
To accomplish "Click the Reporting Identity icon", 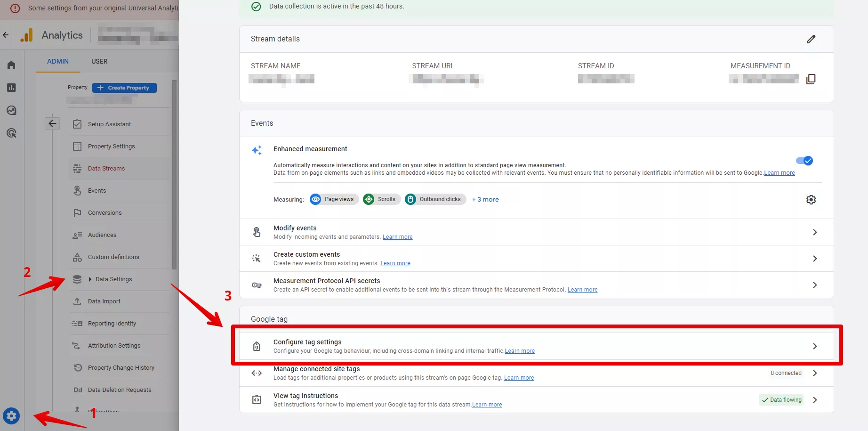I will [77, 323].
